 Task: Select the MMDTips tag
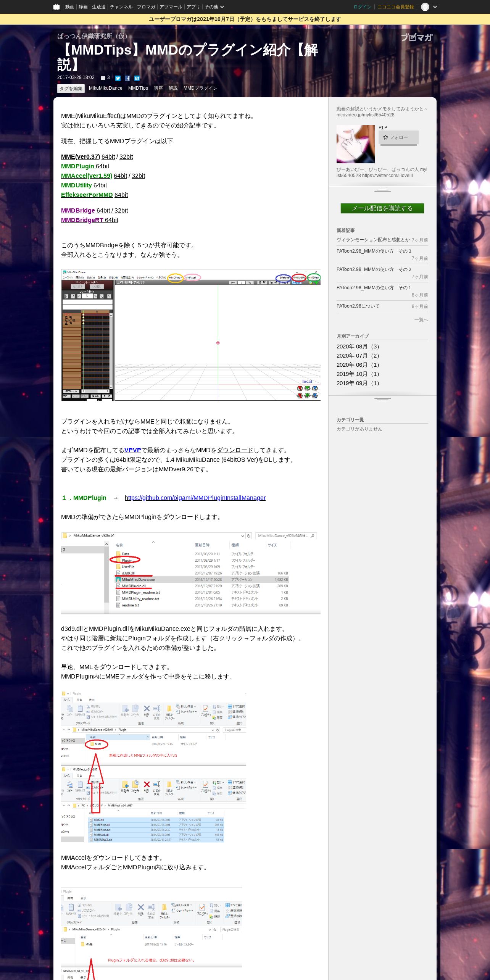(x=138, y=88)
